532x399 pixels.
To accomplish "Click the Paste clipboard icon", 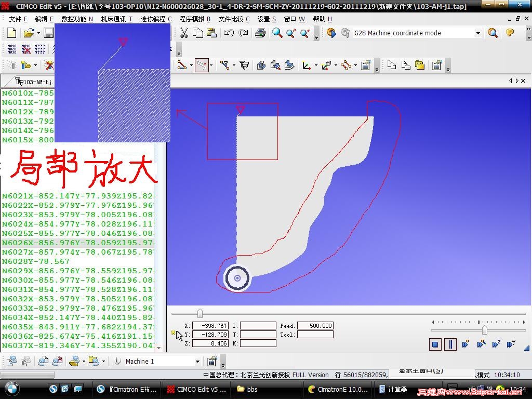I will click(x=212, y=33).
